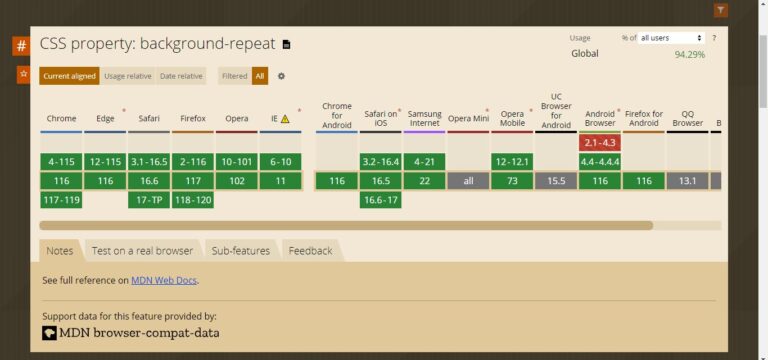The height and width of the screenshot is (360, 768).
Task: Open the 'all users' usage dropdown
Action: 671,38
